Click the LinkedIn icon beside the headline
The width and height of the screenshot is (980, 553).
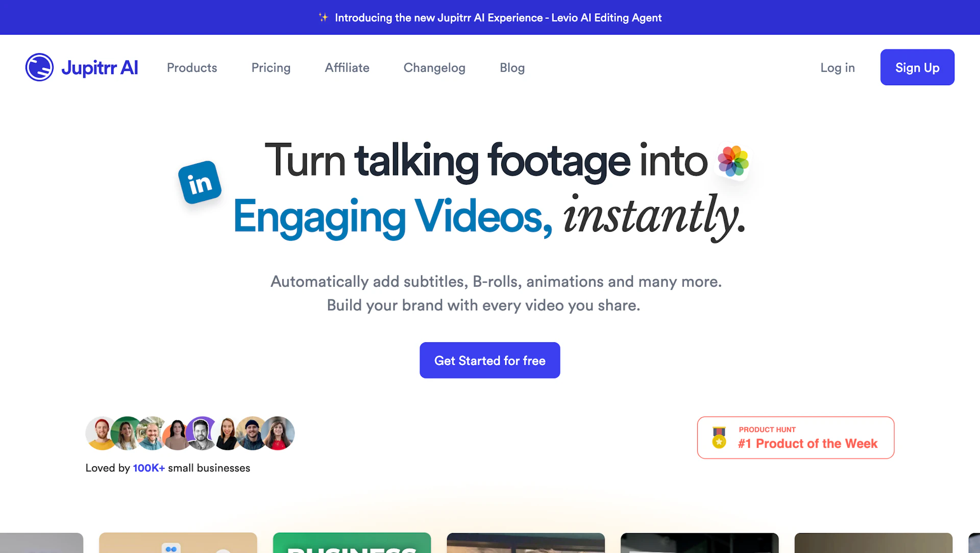(200, 183)
